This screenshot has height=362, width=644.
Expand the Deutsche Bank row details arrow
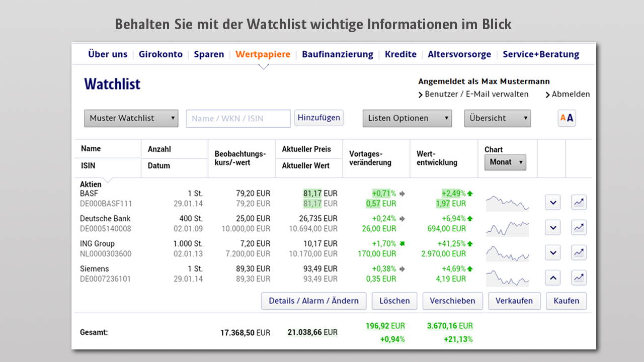tap(553, 228)
